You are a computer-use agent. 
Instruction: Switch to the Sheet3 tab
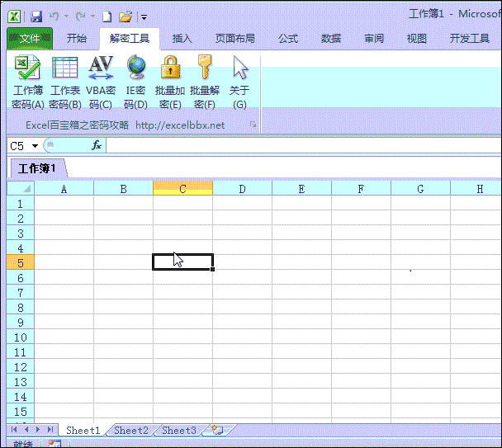point(179,430)
